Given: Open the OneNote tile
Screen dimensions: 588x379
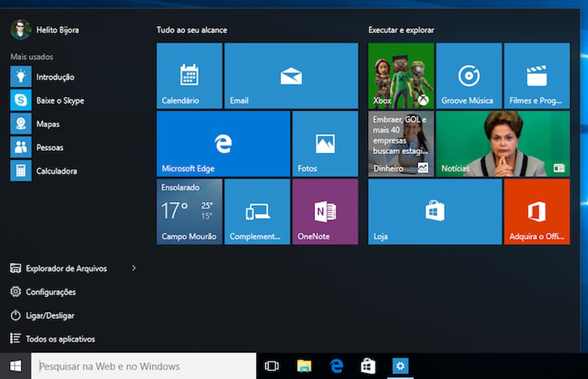Looking at the screenshot, I should point(325,212).
